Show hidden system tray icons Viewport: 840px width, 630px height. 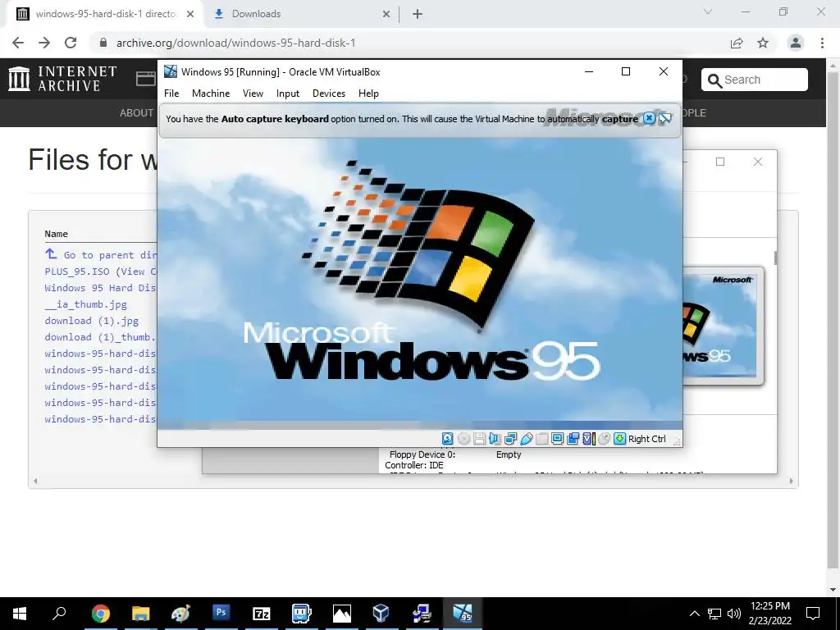(694, 614)
